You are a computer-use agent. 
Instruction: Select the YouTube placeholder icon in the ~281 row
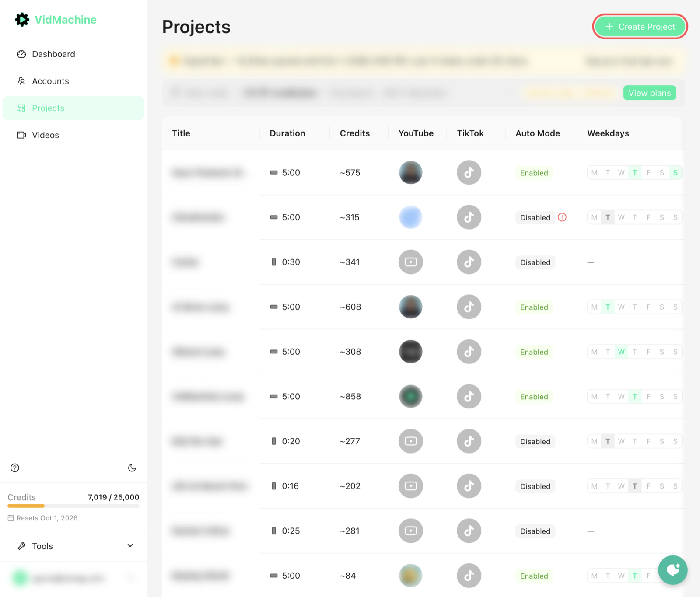coord(411,531)
